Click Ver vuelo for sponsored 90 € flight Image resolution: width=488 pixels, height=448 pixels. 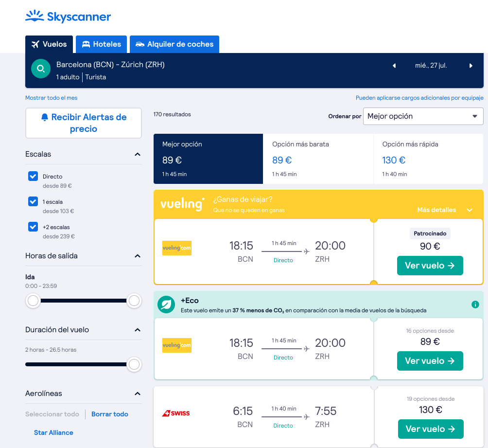(x=430, y=266)
